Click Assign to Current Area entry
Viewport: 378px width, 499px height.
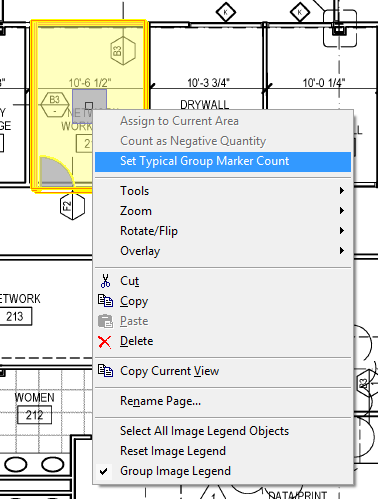[x=223, y=121]
